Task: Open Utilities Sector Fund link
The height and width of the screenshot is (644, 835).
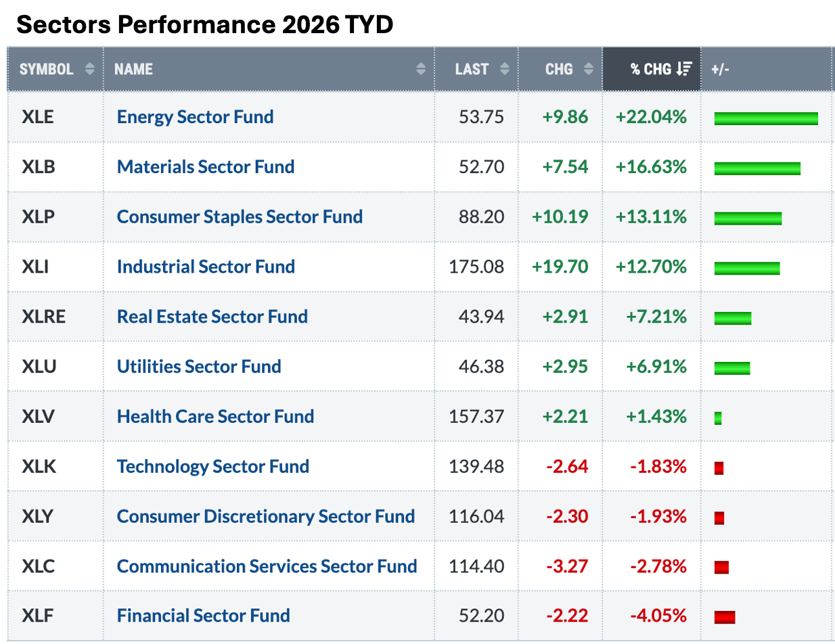Action: pos(199,367)
